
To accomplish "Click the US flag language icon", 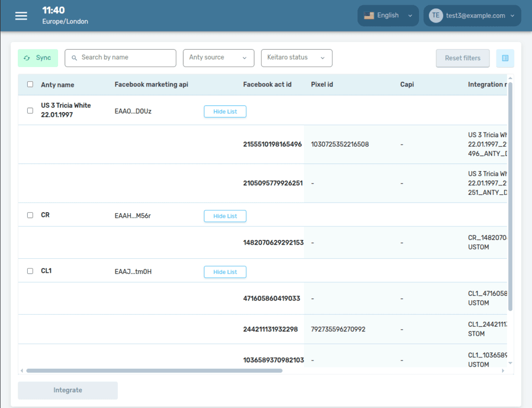I will [369, 15].
